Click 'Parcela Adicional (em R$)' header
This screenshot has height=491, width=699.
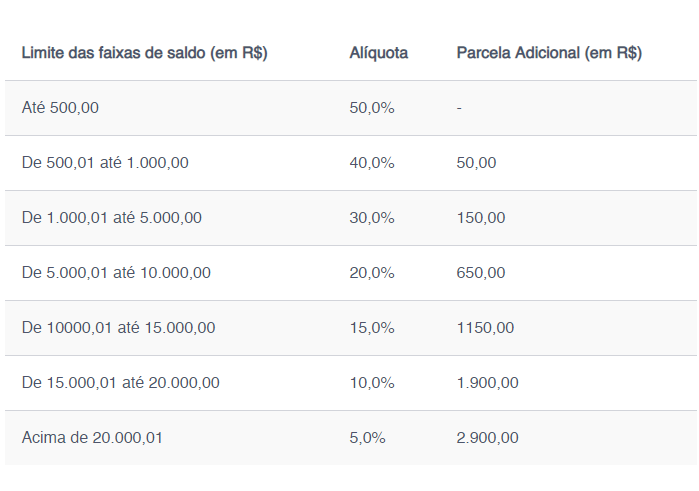click(x=549, y=53)
